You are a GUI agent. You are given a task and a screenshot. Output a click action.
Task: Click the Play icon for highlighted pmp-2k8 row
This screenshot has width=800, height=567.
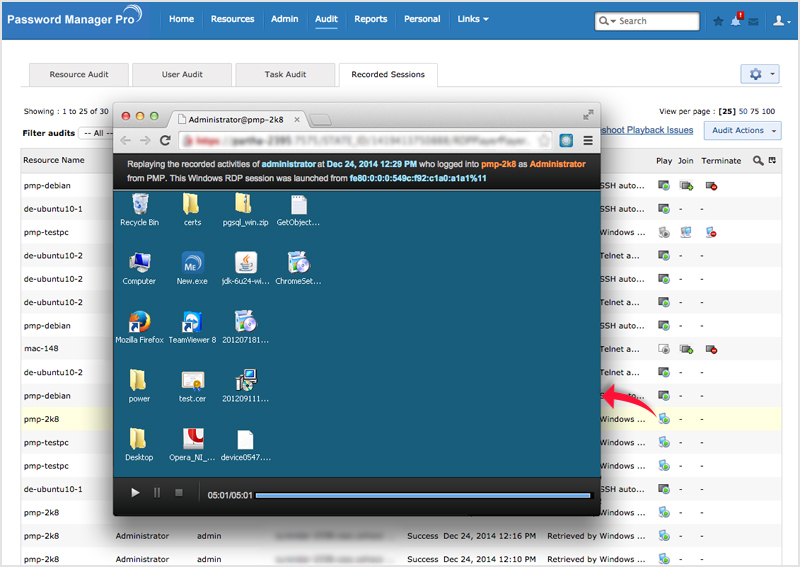[x=664, y=419]
